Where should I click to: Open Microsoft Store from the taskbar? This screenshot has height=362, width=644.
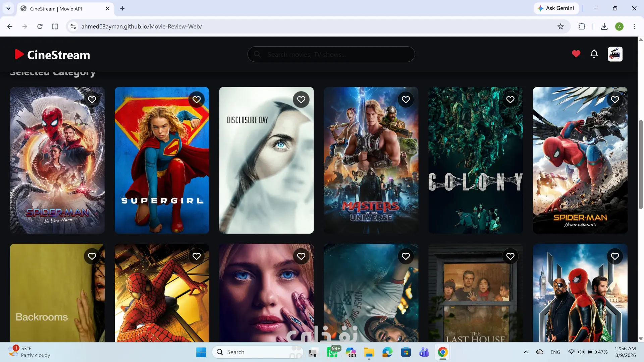pos(406,352)
